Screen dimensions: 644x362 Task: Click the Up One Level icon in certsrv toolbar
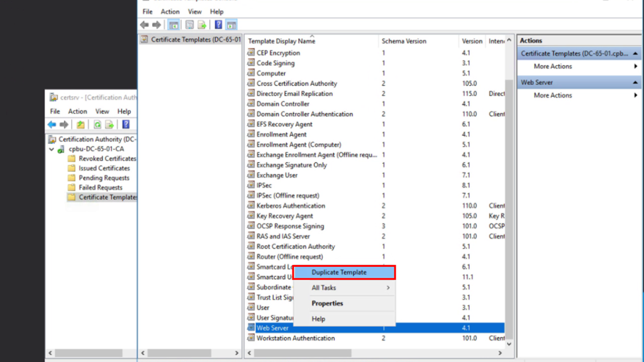(81, 125)
